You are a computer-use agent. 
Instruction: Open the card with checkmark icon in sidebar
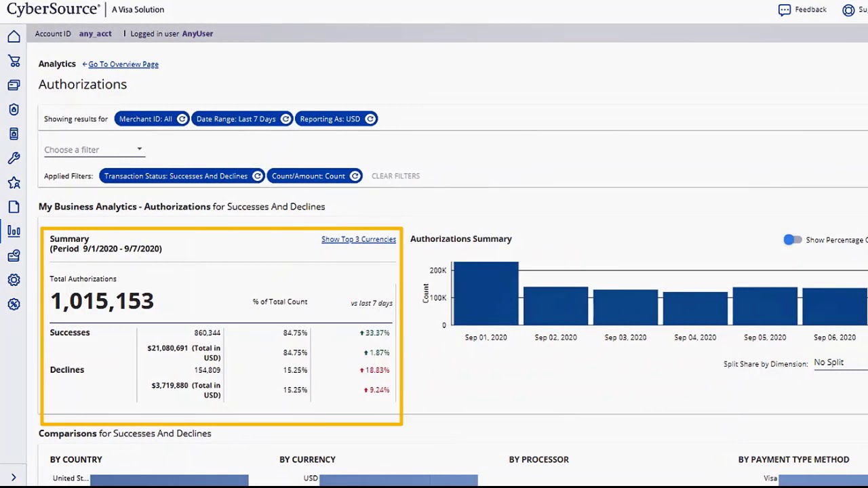tap(14, 256)
